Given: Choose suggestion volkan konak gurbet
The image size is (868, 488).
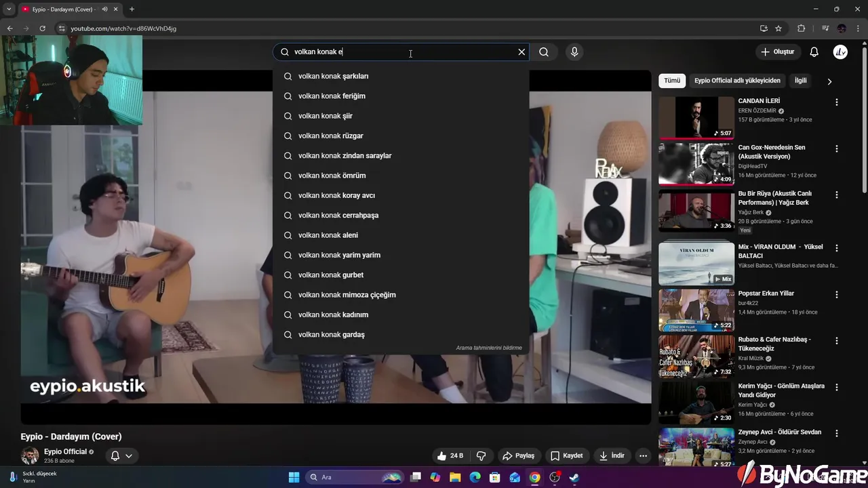Looking at the screenshot, I should 401,275.
